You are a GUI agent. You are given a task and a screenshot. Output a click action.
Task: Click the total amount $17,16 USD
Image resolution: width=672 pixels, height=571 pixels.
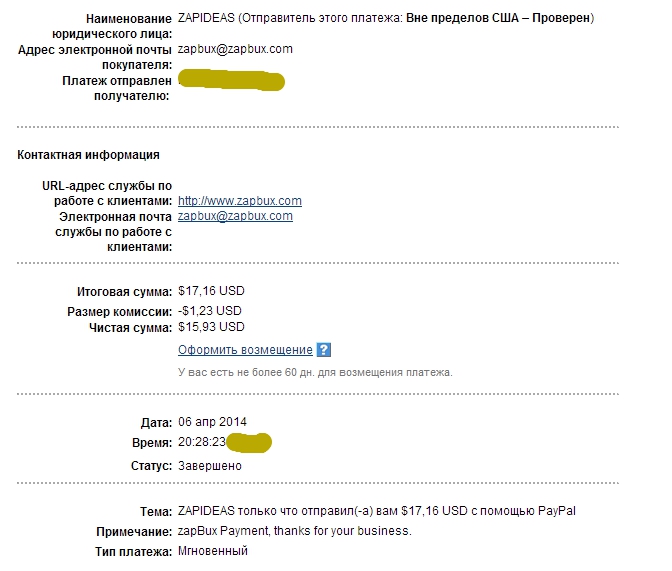[x=211, y=291]
